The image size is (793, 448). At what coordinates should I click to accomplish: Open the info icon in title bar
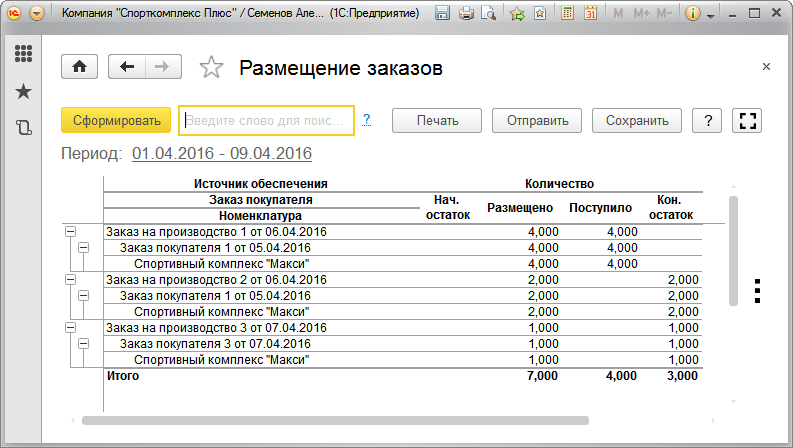692,14
